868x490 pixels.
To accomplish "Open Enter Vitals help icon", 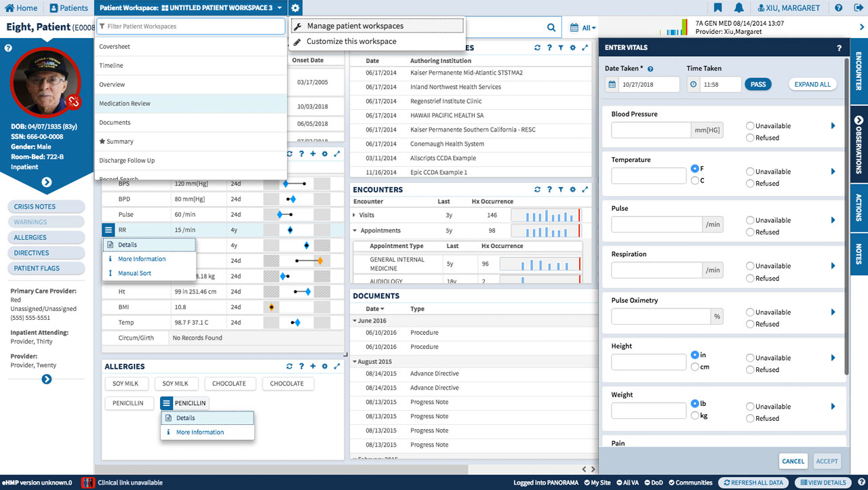I will tap(839, 48).
